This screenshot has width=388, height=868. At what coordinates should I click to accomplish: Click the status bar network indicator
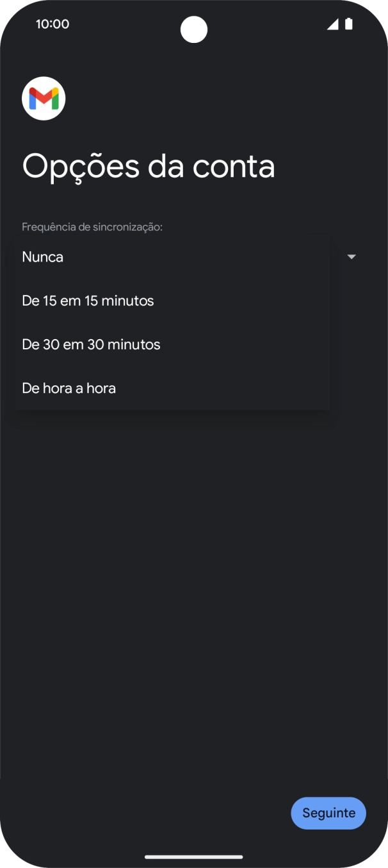click(x=332, y=24)
